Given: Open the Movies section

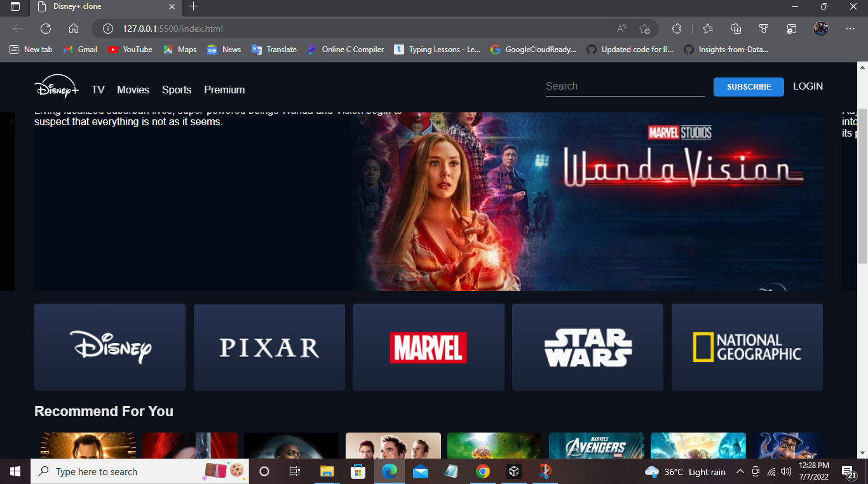Looking at the screenshot, I should [133, 90].
